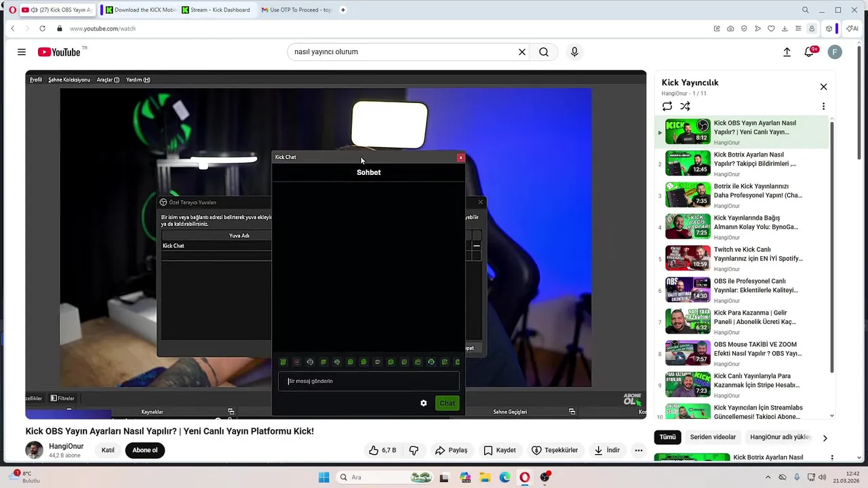Run search with the magnifier button
This screenshot has width=868, height=488.
544,52
